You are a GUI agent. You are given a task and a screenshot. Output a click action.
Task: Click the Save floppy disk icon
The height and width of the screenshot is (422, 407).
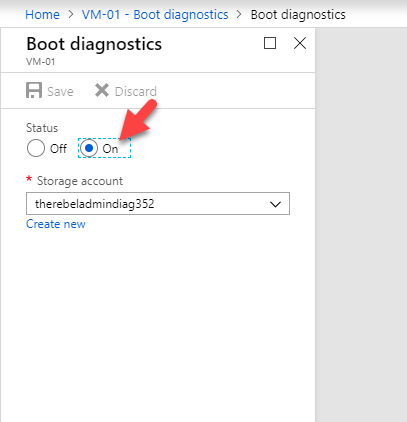click(34, 90)
